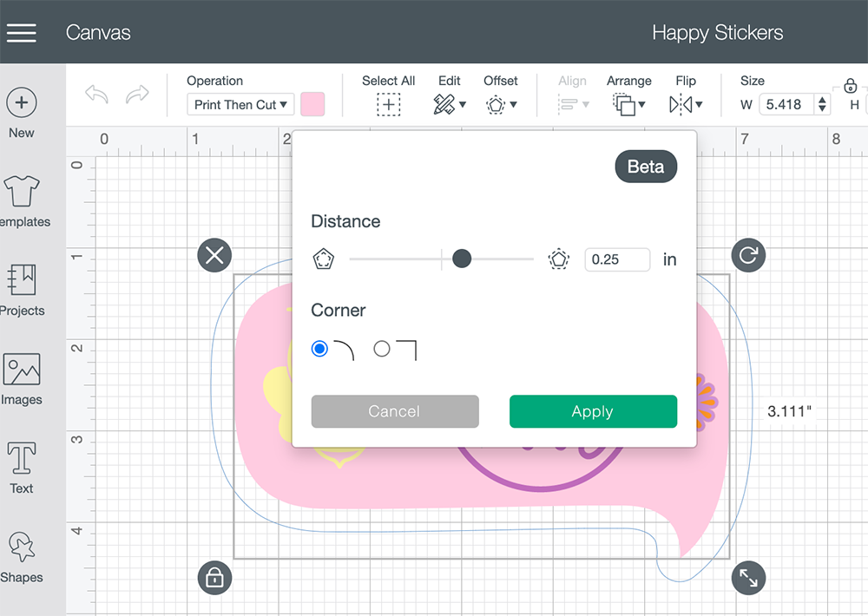
Task: Expand the Edit dropdown
Action: [450, 104]
